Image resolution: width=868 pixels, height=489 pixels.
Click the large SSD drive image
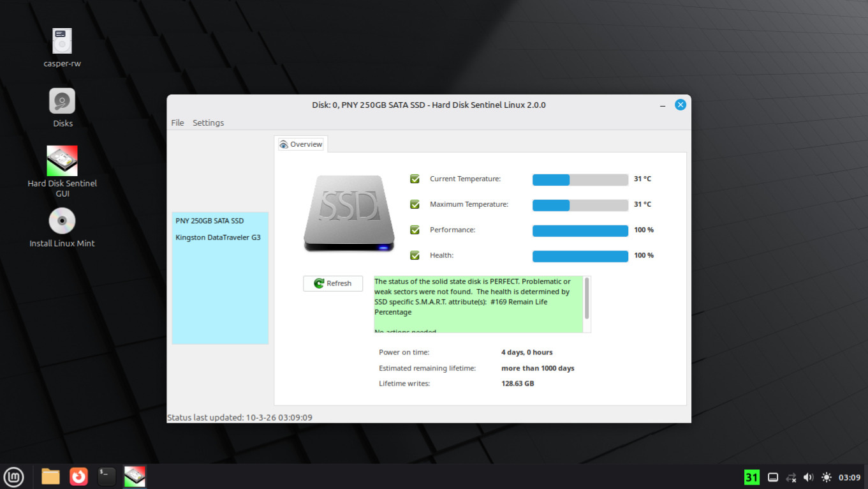pyautogui.click(x=349, y=214)
